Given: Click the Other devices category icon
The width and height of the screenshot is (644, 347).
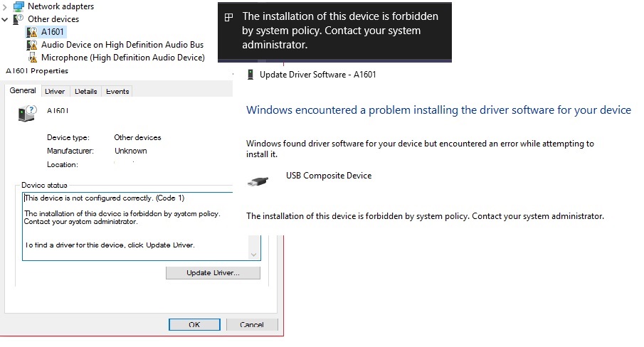Looking at the screenshot, I should point(19,19).
